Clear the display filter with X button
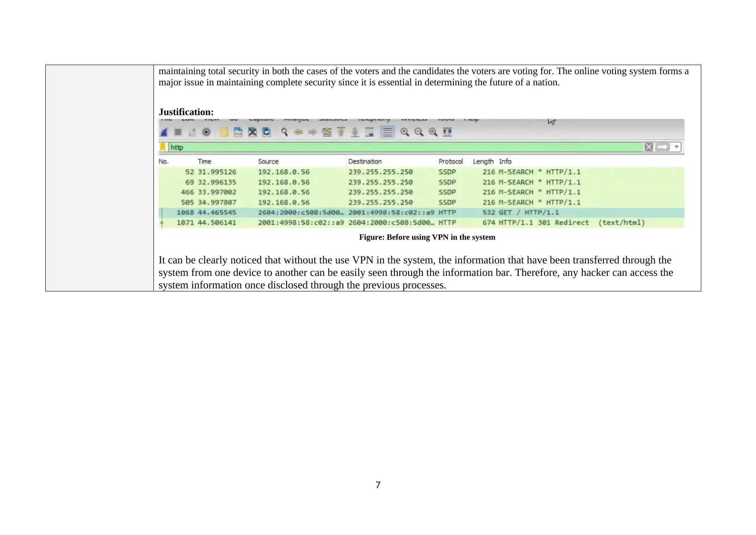Screen dimensions: 756x535 (649, 147)
